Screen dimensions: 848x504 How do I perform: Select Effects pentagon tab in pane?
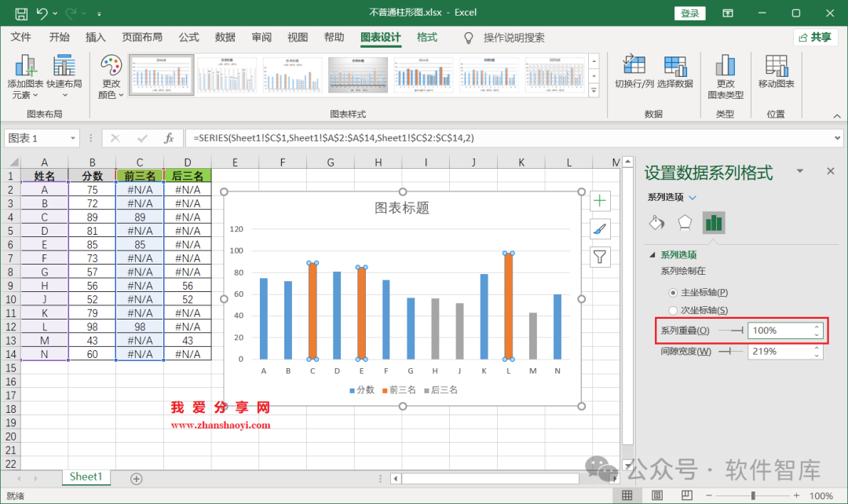[685, 223]
